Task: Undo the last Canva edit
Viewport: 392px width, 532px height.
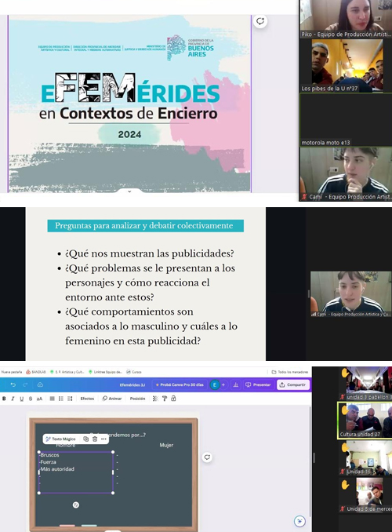Action: tap(13, 384)
